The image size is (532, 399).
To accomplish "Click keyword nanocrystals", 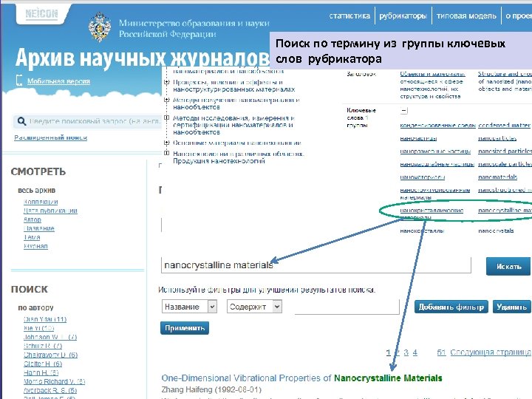I will (x=496, y=231).
